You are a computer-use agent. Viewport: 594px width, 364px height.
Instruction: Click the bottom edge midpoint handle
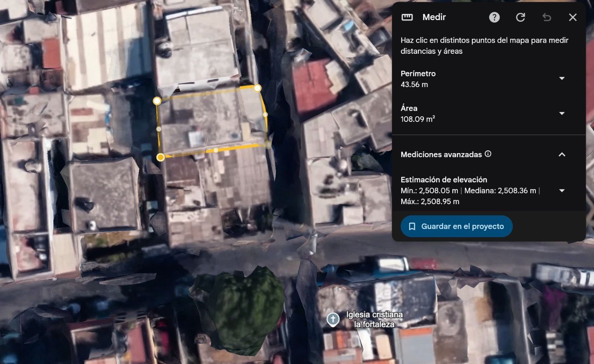click(216, 150)
